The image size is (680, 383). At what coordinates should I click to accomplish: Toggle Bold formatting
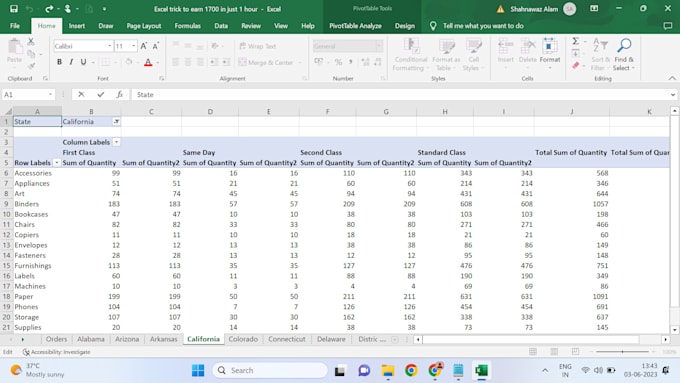[59, 62]
